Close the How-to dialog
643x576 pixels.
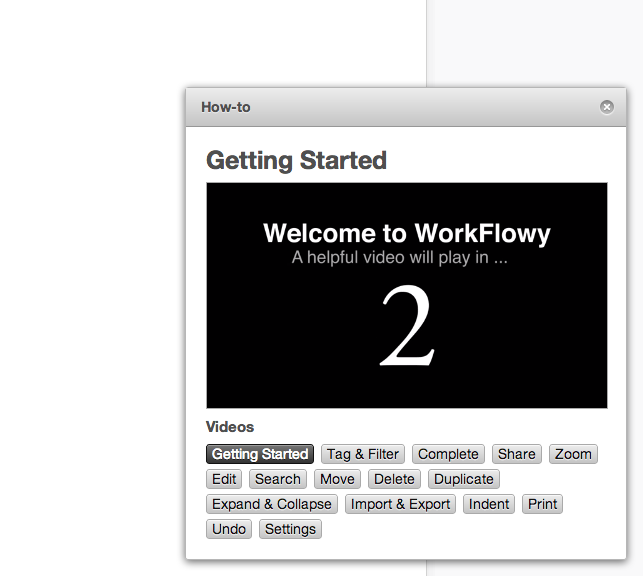pos(607,107)
